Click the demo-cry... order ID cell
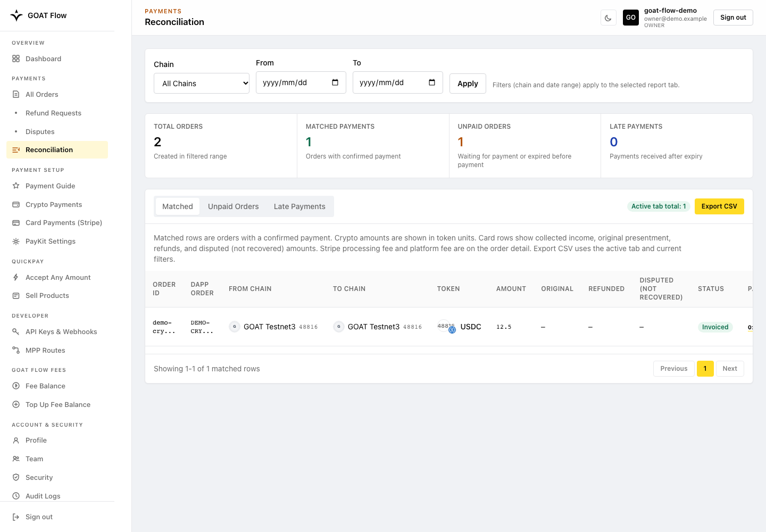Viewport: 766px width, 532px height. [x=164, y=327]
